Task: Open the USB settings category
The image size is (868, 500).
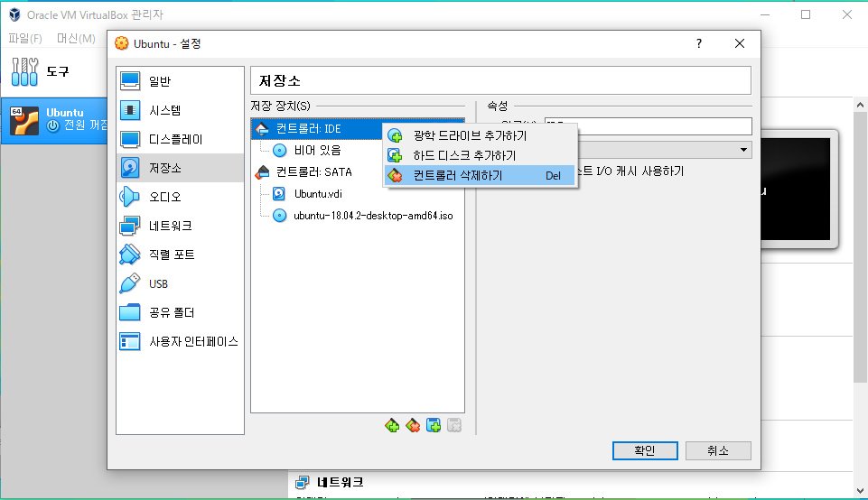Action: [180, 283]
